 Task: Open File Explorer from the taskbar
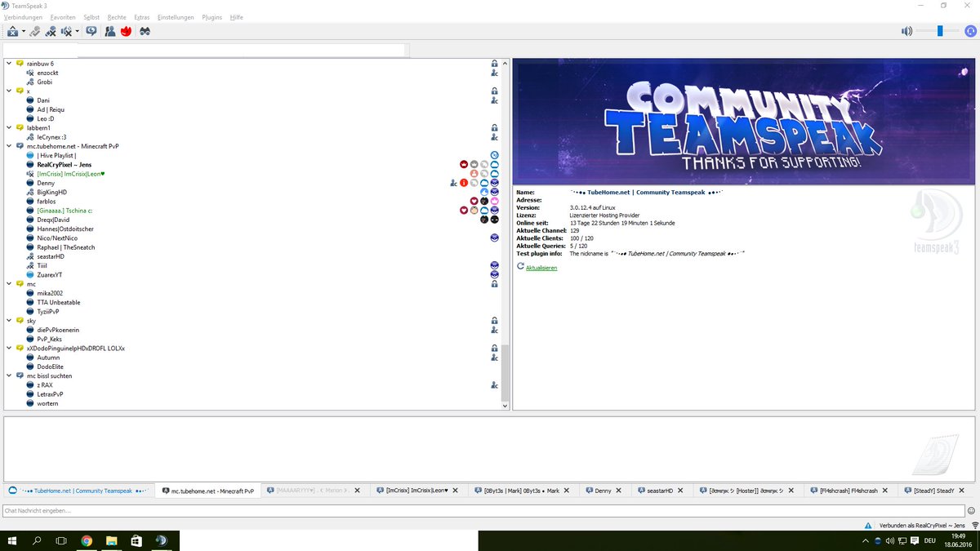(x=112, y=540)
